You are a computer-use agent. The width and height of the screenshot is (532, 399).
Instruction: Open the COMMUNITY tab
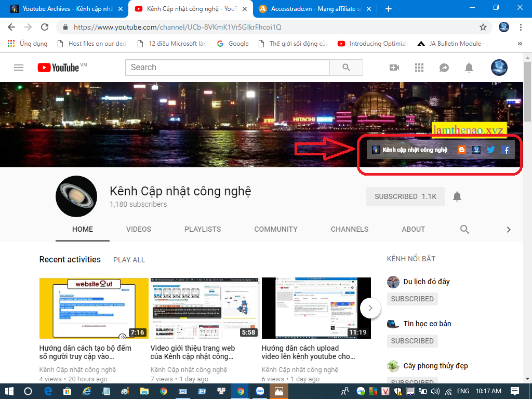click(x=276, y=229)
